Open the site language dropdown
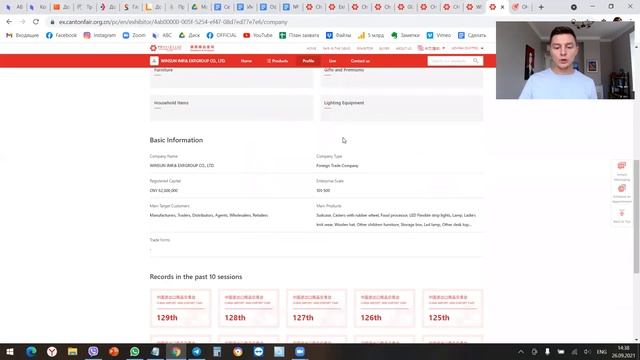640x360 pixels. pyautogui.click(x=431, y=48)
